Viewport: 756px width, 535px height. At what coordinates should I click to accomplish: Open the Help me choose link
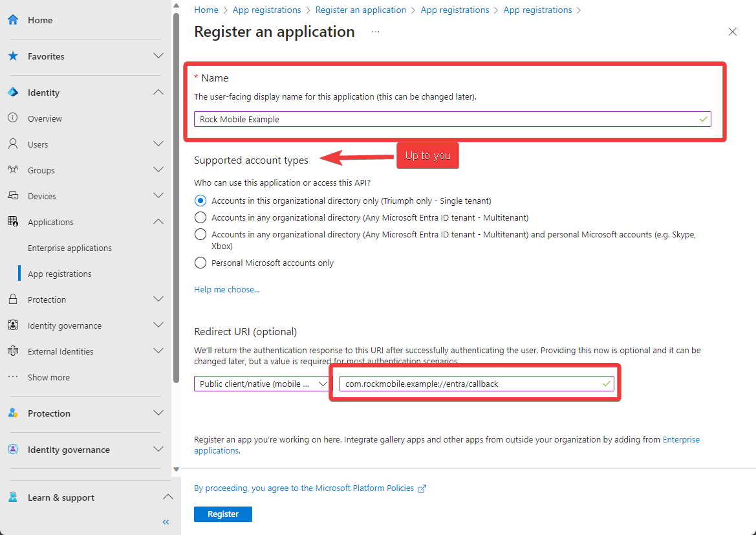(226, 289)
